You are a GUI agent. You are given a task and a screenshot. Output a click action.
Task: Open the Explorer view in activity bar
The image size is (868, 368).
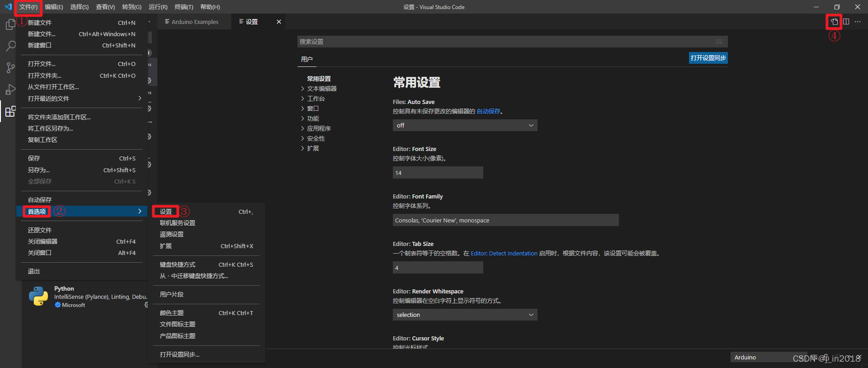[x=10, y=24]
